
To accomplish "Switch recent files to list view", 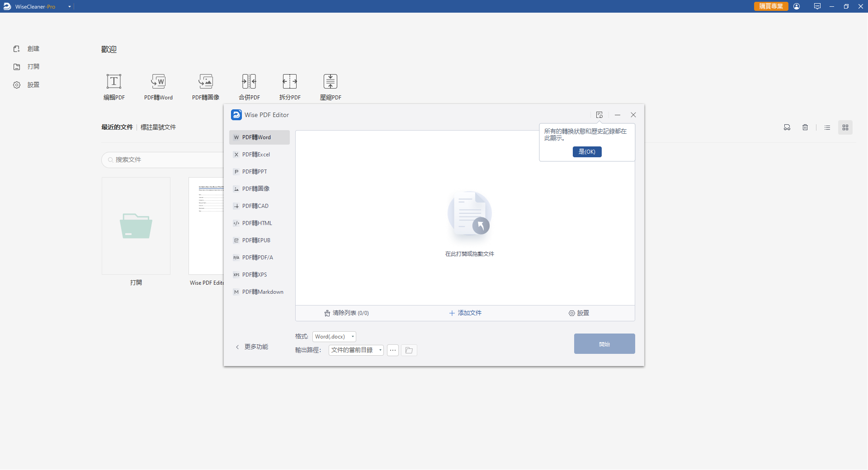I will pyautogui.click(x=827, y=127).
